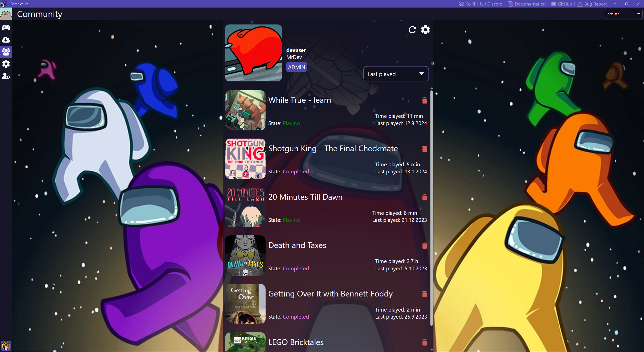Screen dimensions: 644x352
Task: Click the devuser profile avatar image
Action: click(253, 53)
